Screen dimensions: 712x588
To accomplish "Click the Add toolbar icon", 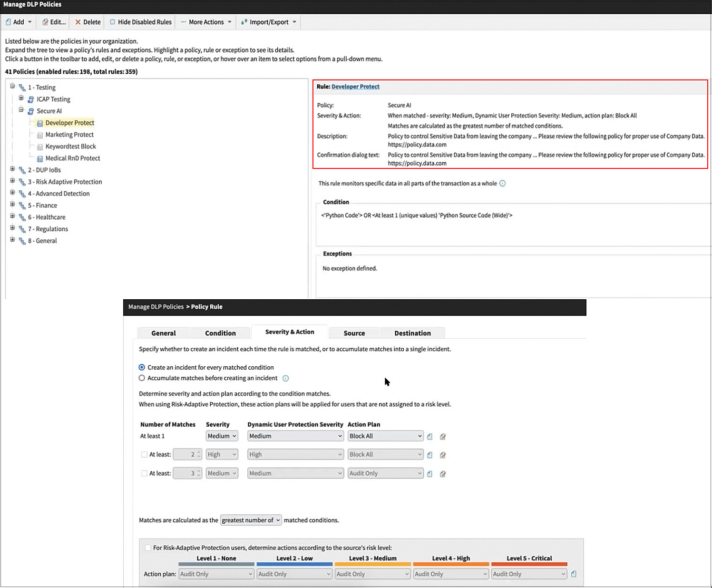I will tap(8, 22).
